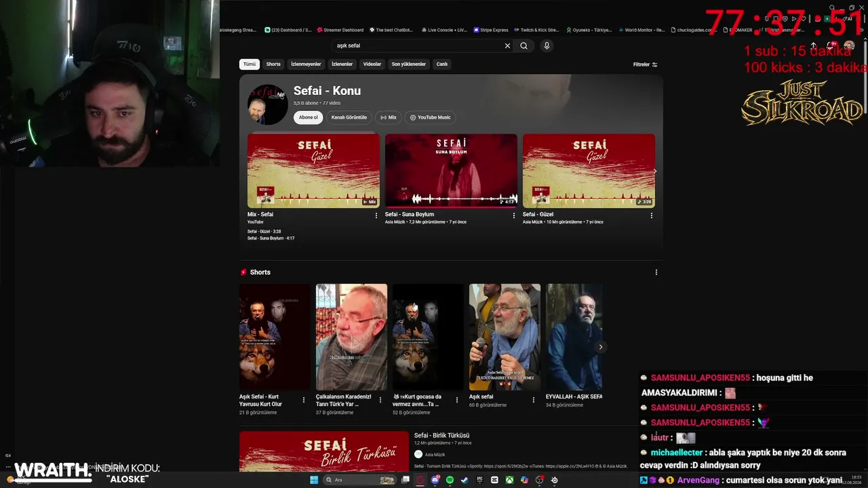The height and width of the screenshot is (488, 868).
Task: Select the Videolar filter chip
Action: point(372,64)
